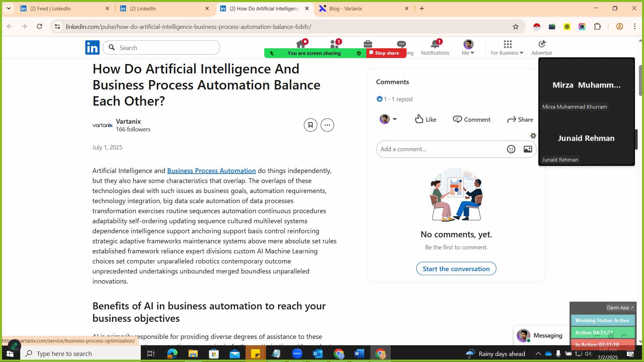Open Chrome profile avatar icon
Screen dimensions: 644x362
(620, 26)
